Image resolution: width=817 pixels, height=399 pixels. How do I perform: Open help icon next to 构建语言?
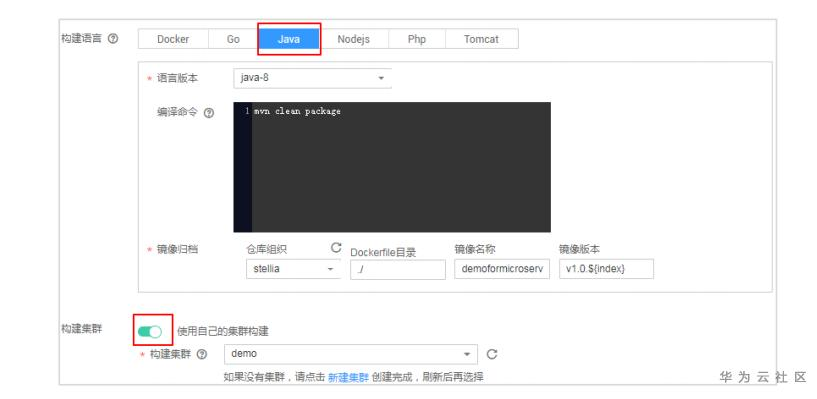113,39
